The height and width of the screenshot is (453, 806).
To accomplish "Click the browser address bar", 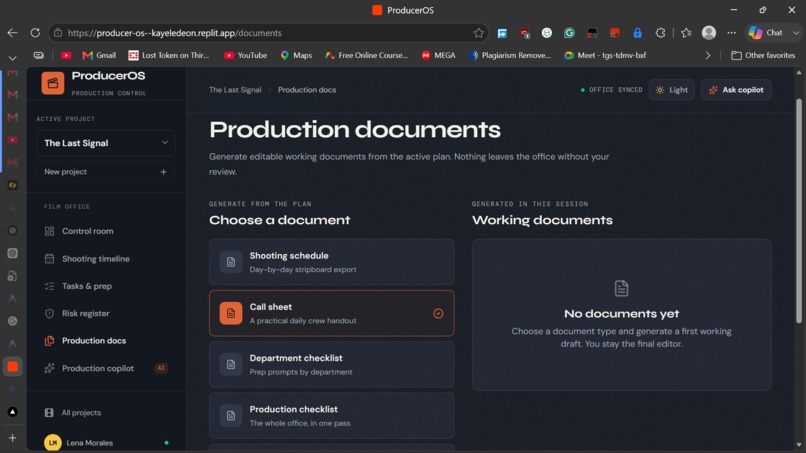I will [x=267, y=33].
